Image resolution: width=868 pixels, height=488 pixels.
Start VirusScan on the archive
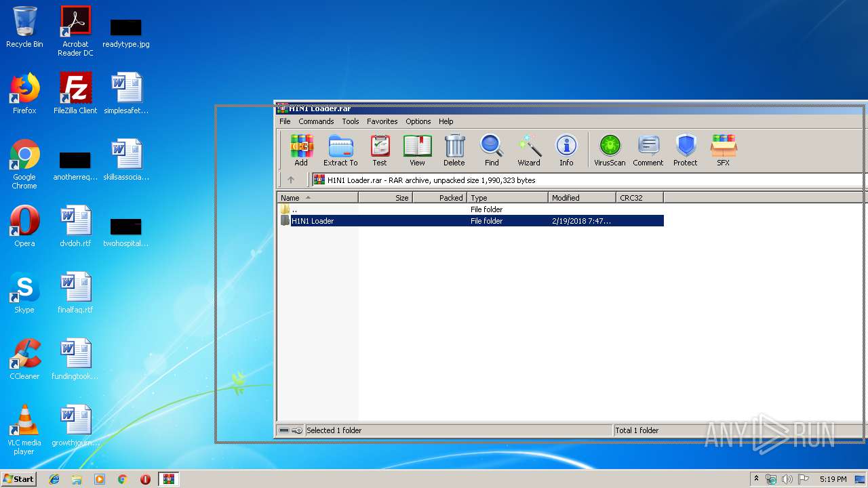610,150
